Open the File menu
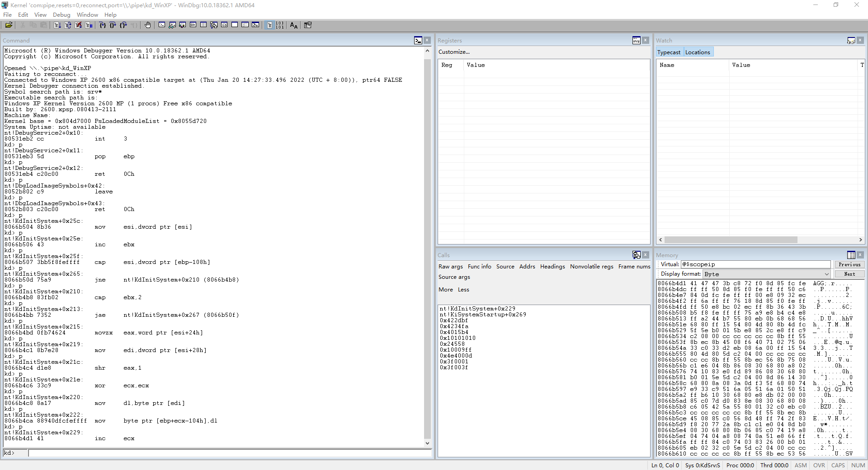The height and width of the screenshot is (470, 868). (8, 15)
